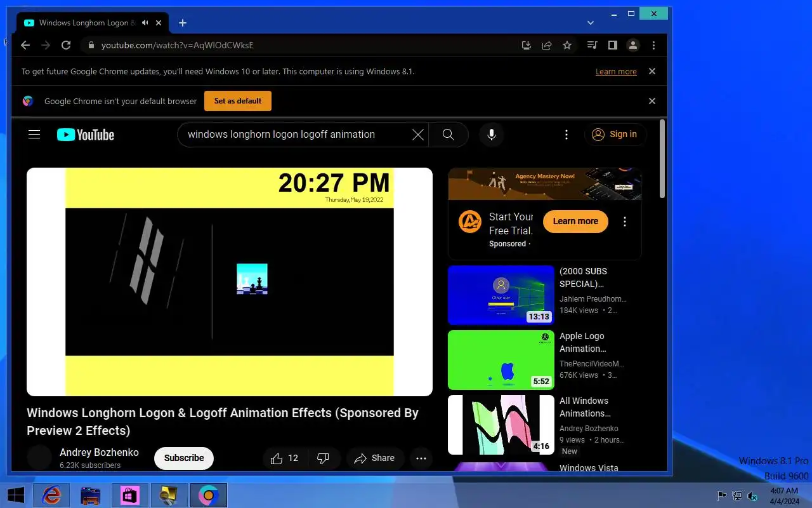Screen dimensions: 812x508
Task: Click Learn more on sponsored ad
Action: point(575,221)
